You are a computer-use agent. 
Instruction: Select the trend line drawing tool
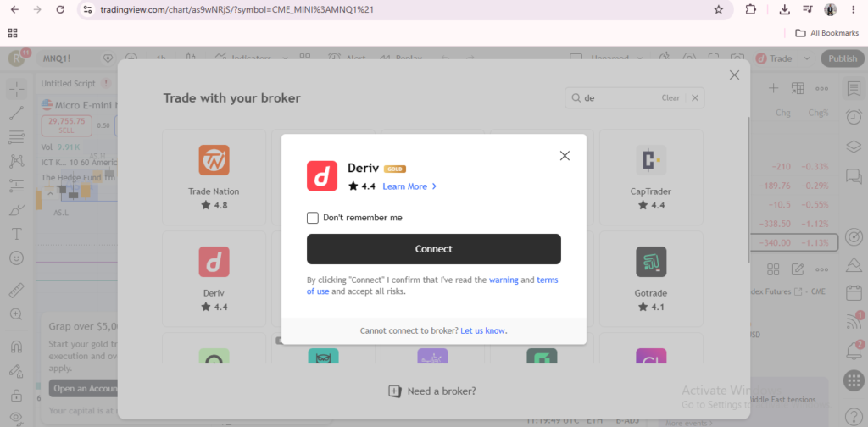click(x=17, y=113)
